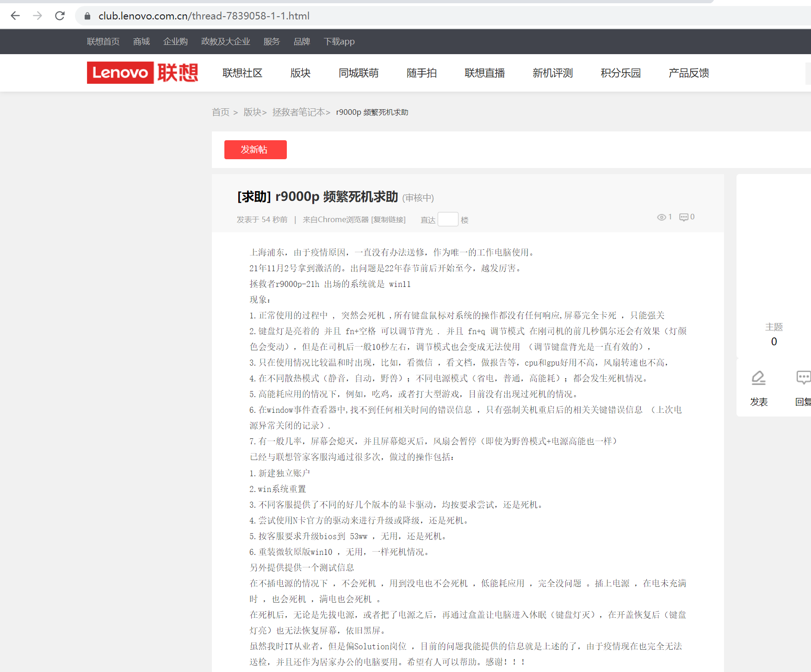Screen dimensions: 811x672
Task: Click the 直达 floor number input box
Action: tap(448, 219)
